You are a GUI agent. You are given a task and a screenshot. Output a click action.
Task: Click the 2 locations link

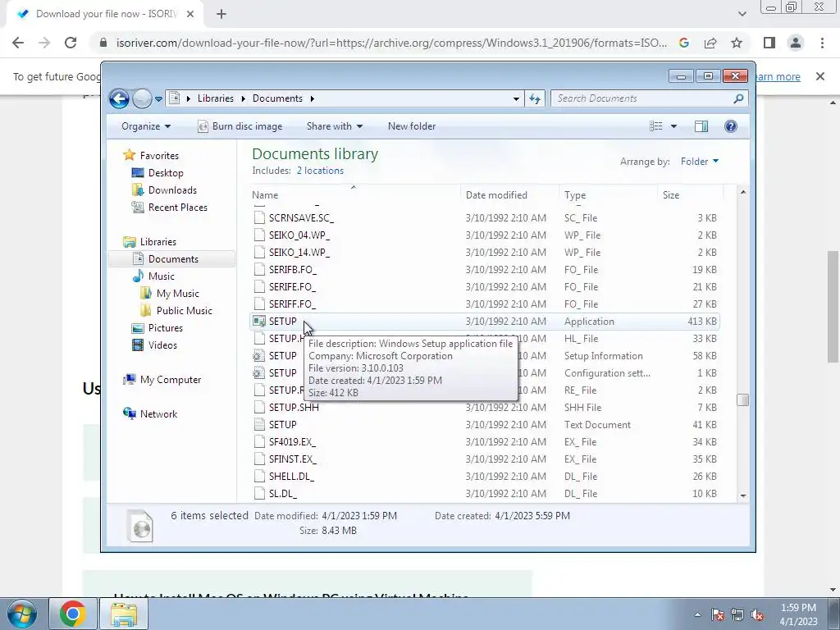pos(320,171)
